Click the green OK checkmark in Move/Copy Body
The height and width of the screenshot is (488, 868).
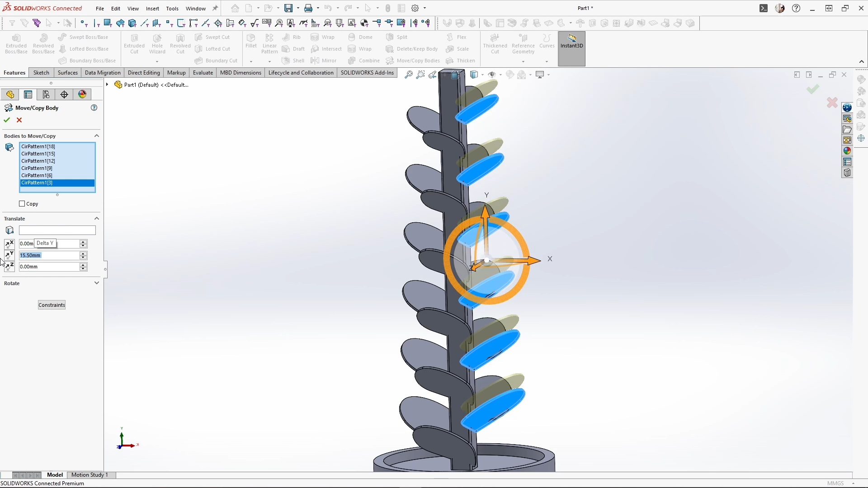[7, 120]
